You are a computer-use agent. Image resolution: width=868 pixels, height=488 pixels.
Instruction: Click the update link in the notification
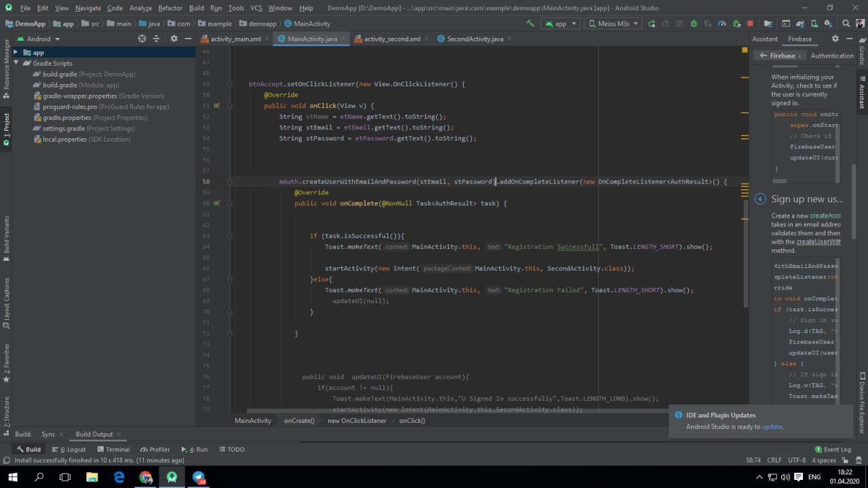pos(772,427)
